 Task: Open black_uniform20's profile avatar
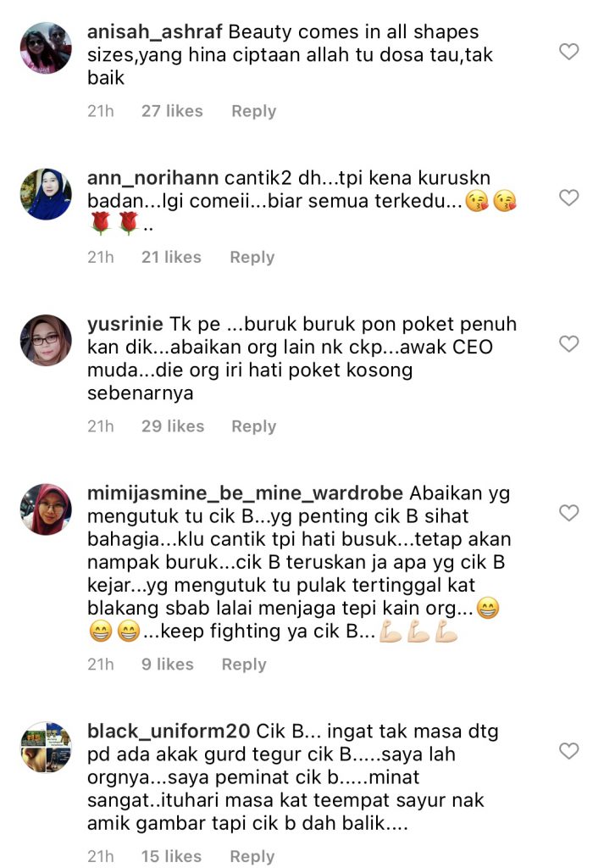46,748
